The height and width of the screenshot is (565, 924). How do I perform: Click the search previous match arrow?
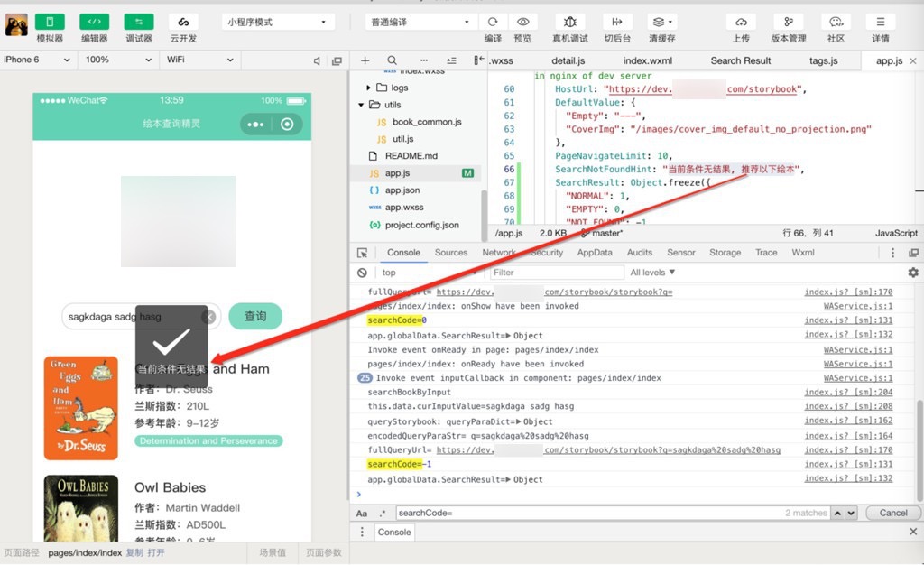point(837,514)
